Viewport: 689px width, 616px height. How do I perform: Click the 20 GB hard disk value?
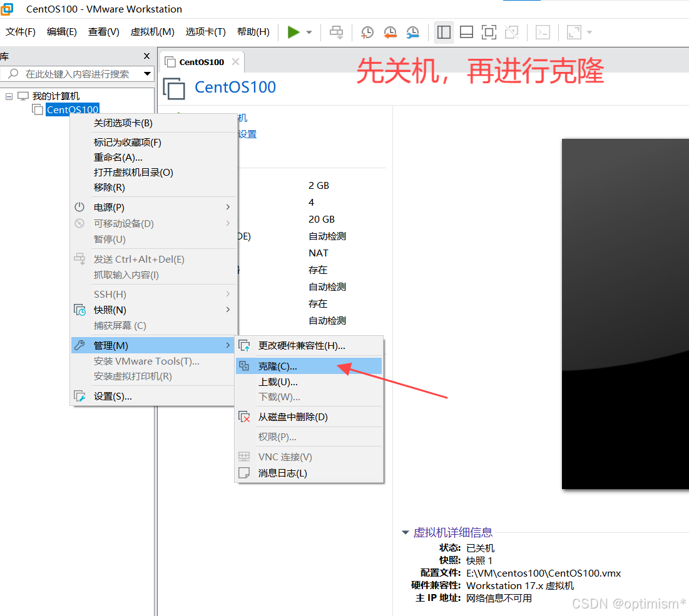(x=322, y=220)
